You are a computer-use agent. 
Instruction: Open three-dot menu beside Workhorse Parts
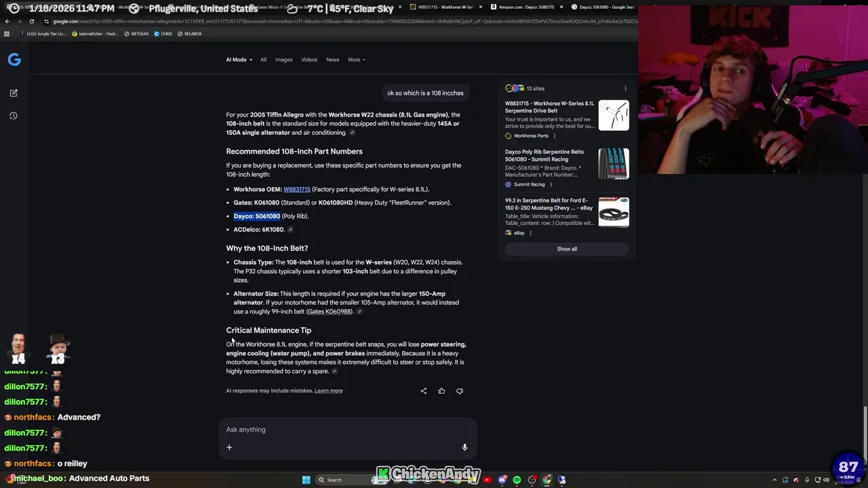point(554,136)
